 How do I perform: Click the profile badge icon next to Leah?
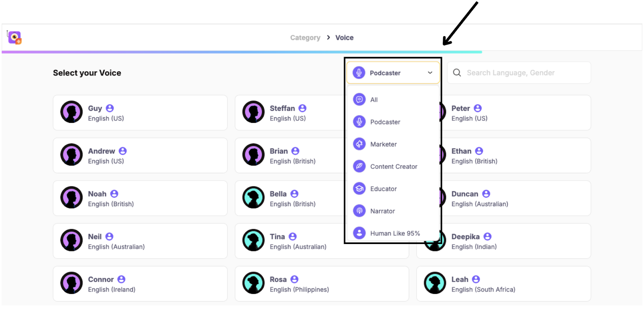click(476, 279)
